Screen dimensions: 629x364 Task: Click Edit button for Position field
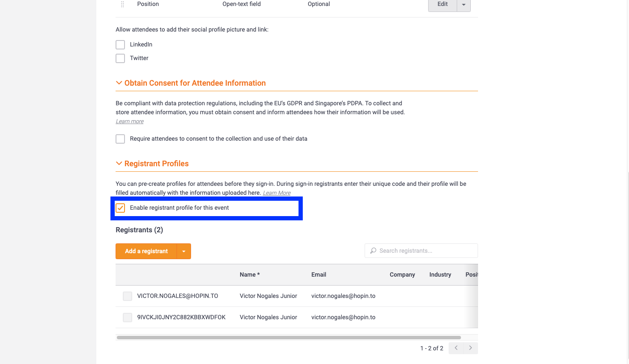443,5
